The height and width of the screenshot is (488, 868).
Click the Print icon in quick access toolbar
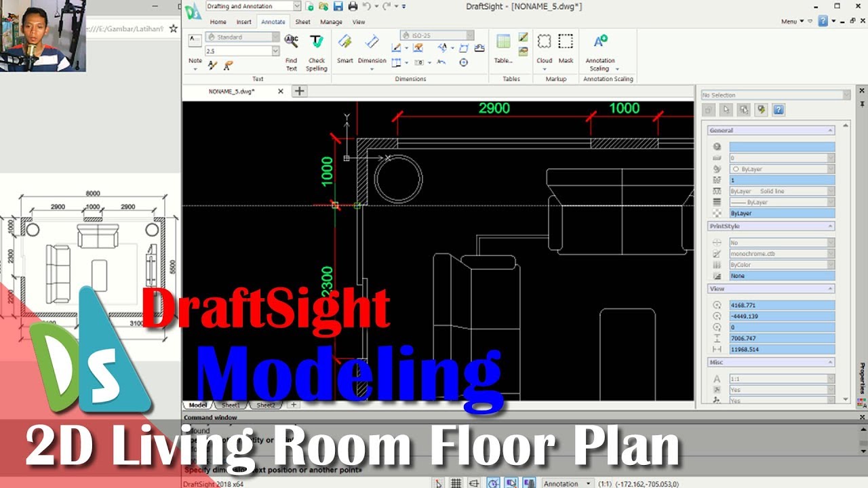(x=353, y=6)
